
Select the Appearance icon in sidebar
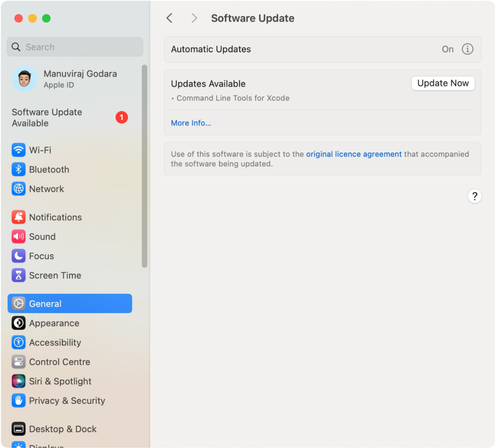point(18,323)
